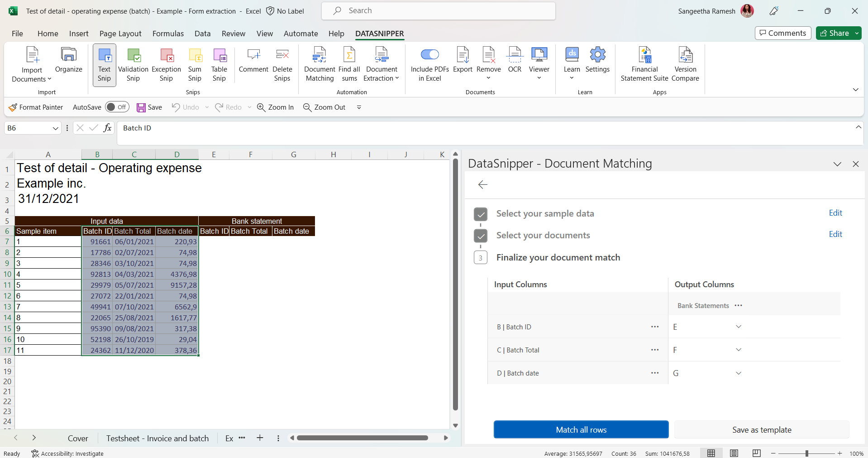Open the Validation Snip tool
868x458 pixels.
click(x=133, y=65)
